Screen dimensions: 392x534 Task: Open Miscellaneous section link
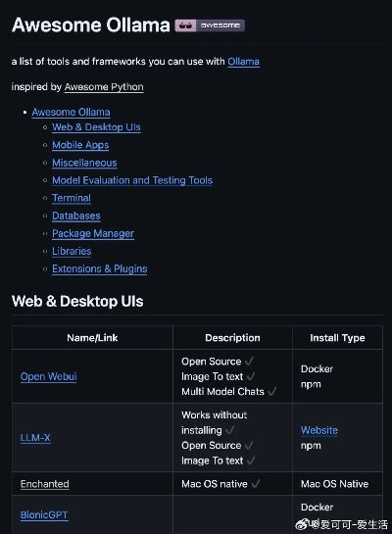click(x=84, y=163)
